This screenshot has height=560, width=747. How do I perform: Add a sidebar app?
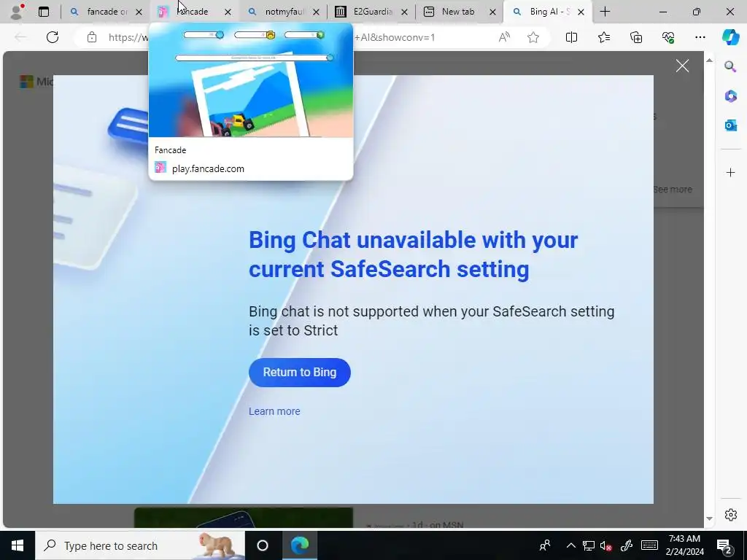tap(730, 172)
